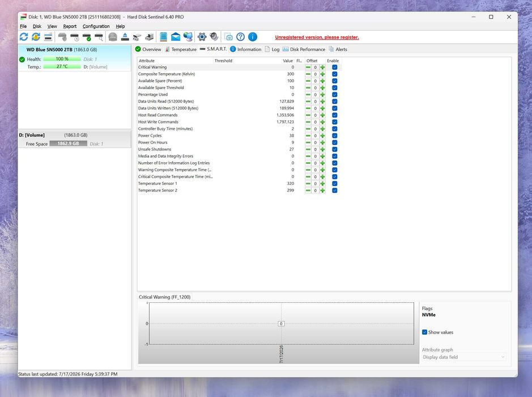Open the email envelope toolbar icon
The width and height of the screenshot is (532, 397).
tap(176, 37)
